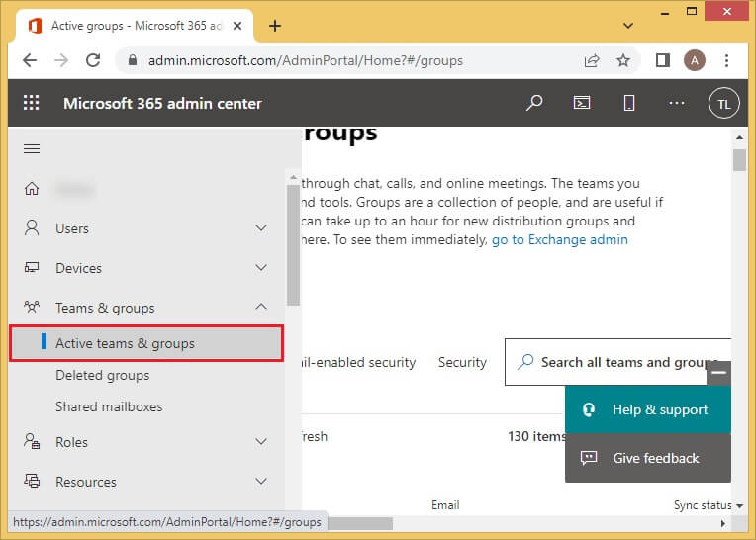Click the Devices monitor icon

tap(32, 267)
